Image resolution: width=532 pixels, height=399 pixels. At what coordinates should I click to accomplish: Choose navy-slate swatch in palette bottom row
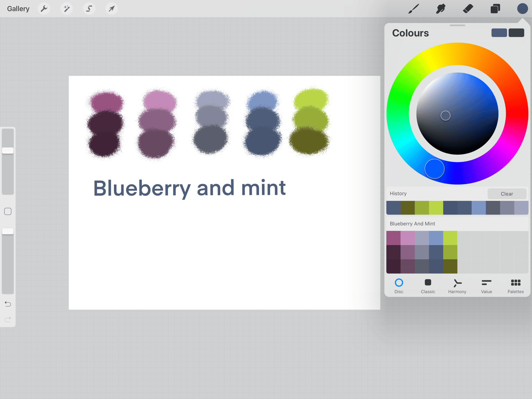pos(436,266)
